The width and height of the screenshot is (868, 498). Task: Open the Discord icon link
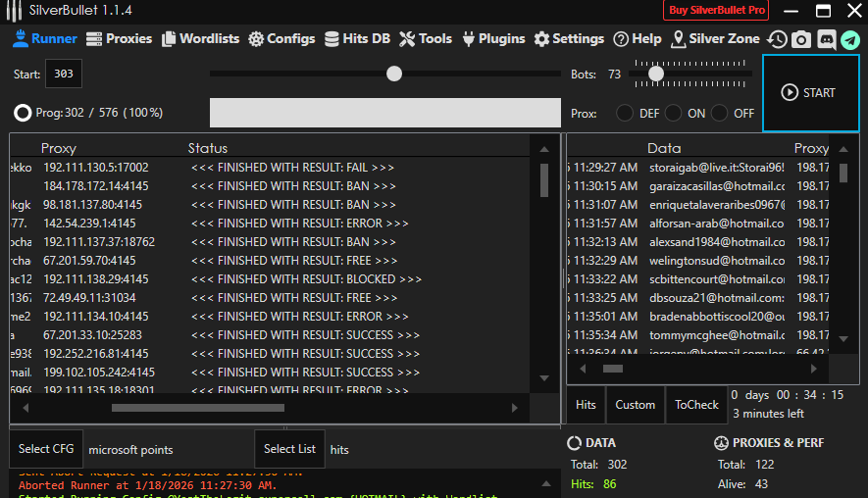pos(826,39)
